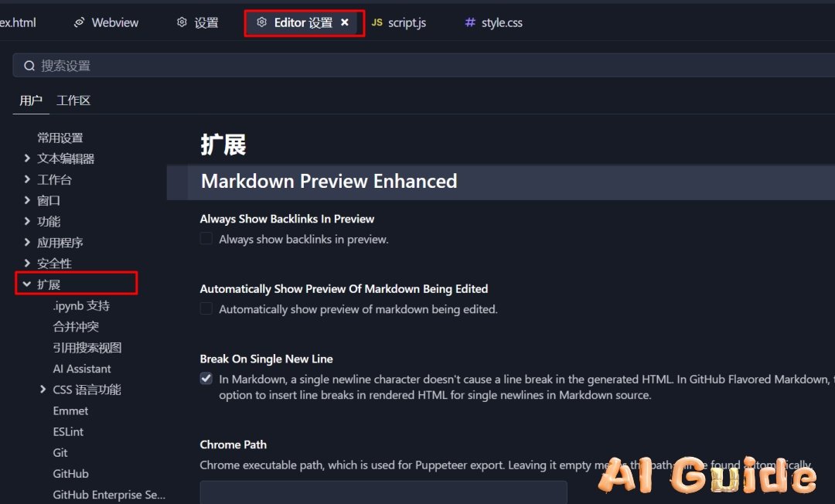
Task: Click the hash icon of style.css
Action: pyautogui.click(x=470, y=22)
